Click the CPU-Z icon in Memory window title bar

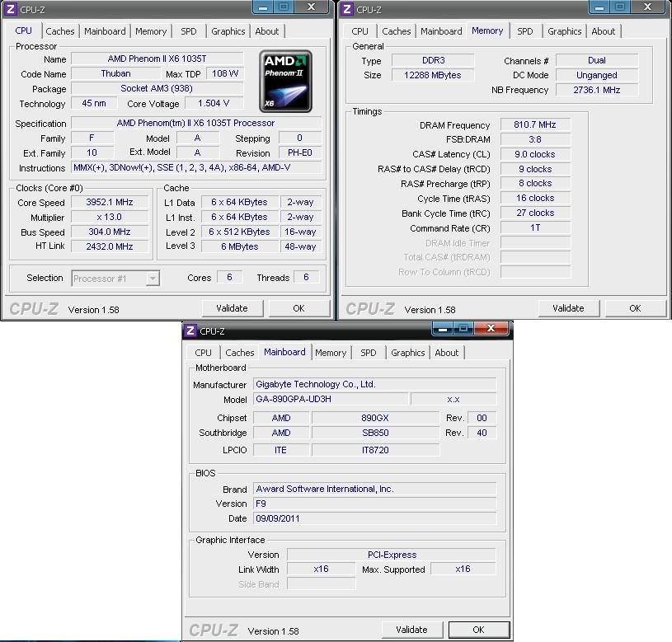pos(347,9)
